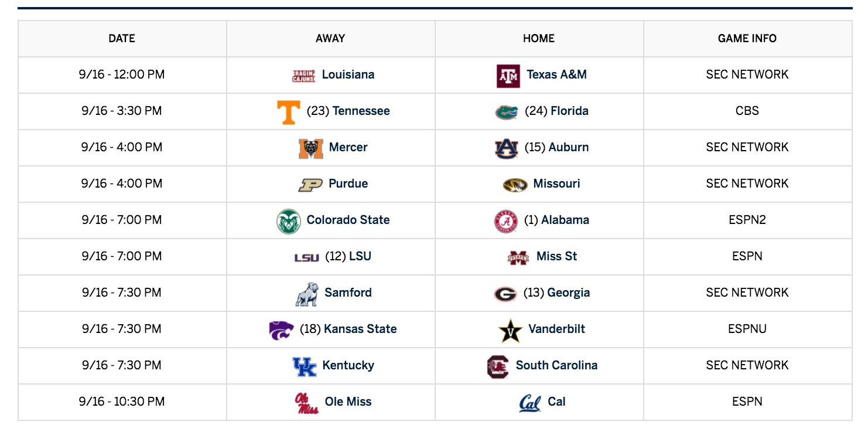Select the Kansas State wildcat logo
This screenshot has width=868, height=435.
coord(282,330)
